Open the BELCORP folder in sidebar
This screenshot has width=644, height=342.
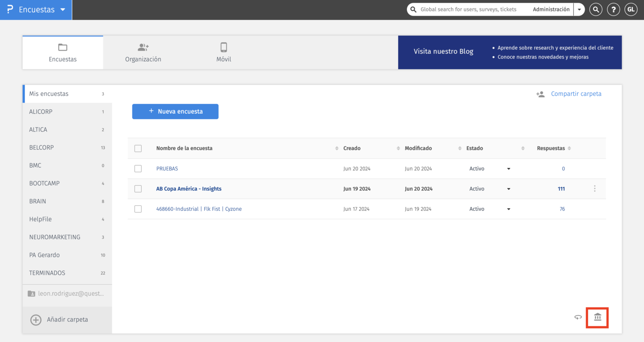click(42, 148)
